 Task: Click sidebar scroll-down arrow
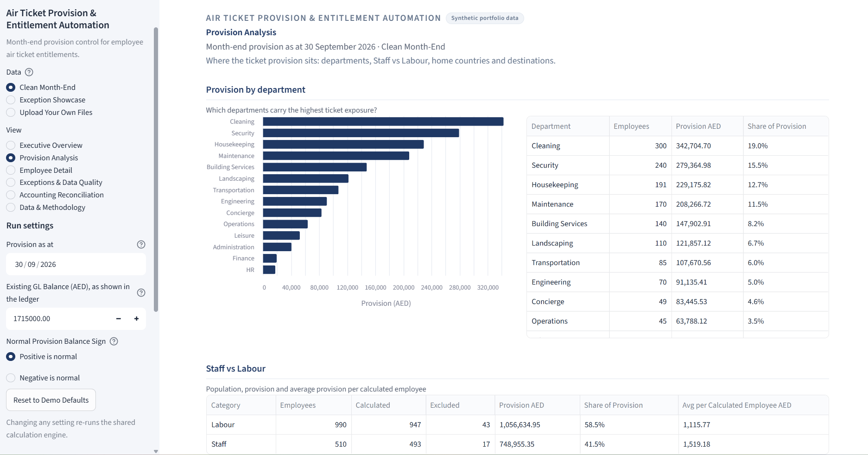click(x=156, y=451)
